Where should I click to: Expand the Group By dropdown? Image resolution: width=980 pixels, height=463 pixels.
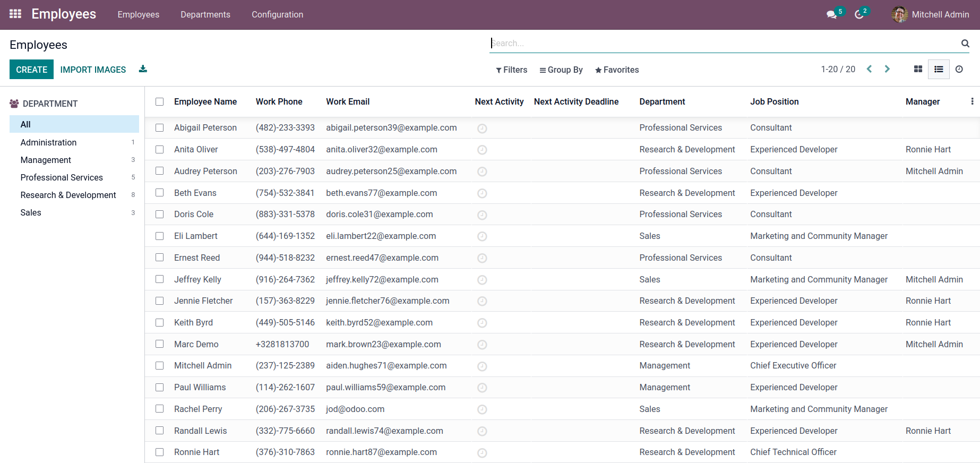click(561, 70)
